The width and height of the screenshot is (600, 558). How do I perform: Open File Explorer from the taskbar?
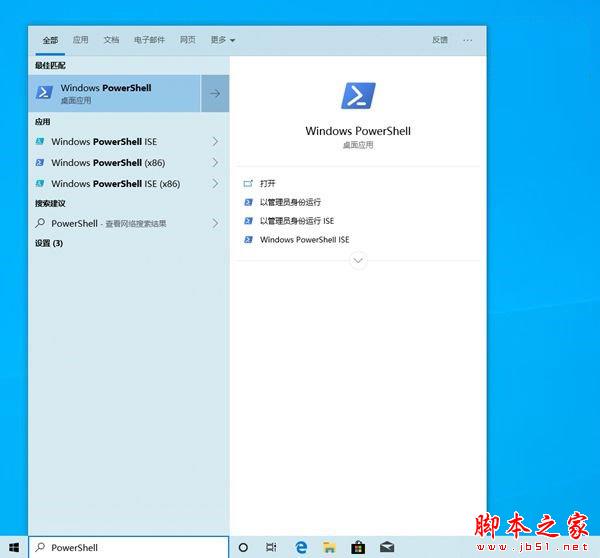(329, 547)
